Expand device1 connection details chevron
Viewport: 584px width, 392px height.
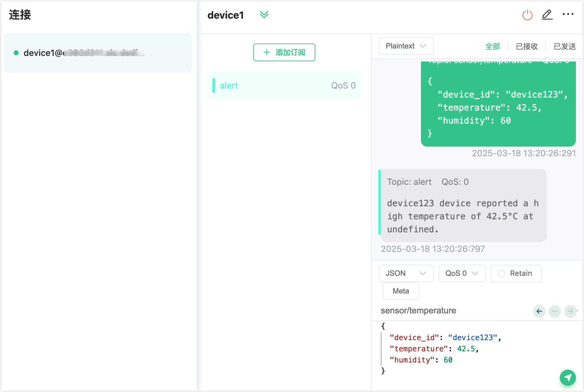click(x=264, y=15)
